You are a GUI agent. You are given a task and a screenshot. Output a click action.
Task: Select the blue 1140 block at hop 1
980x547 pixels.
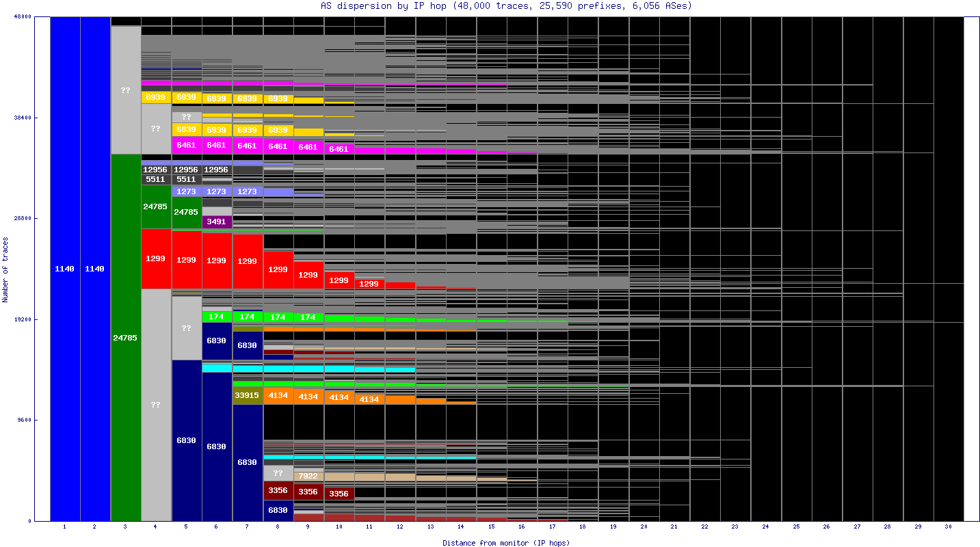pos(65,269)
